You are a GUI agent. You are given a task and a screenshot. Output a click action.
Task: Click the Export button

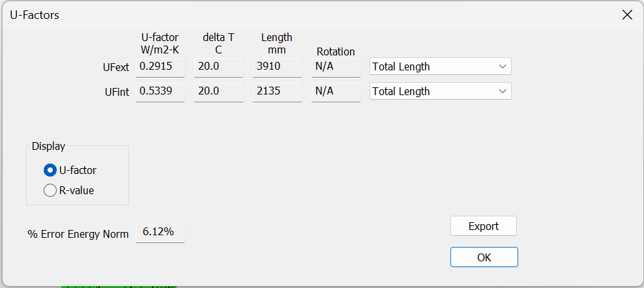[x=484, y=226]
